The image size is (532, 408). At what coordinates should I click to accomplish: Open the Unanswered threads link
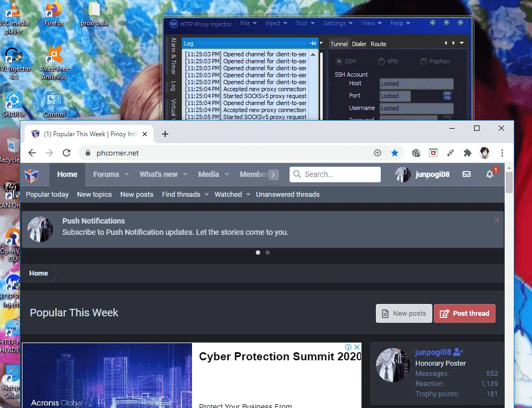287,194
